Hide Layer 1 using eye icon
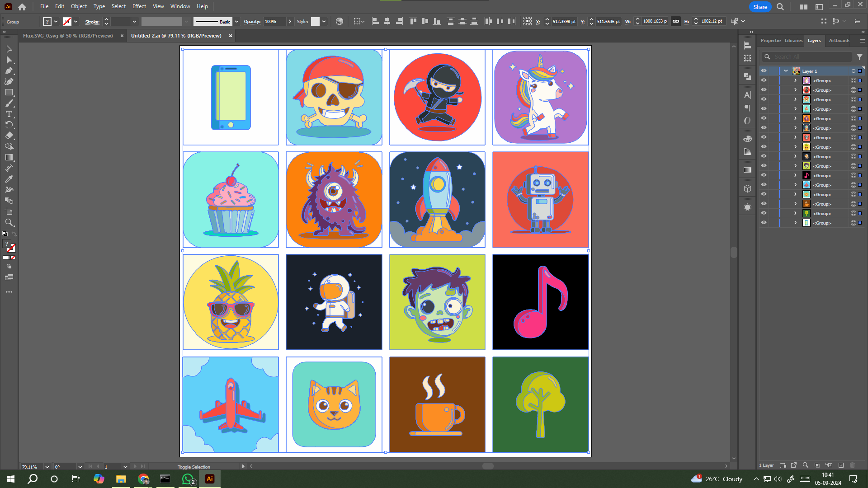 764,71
